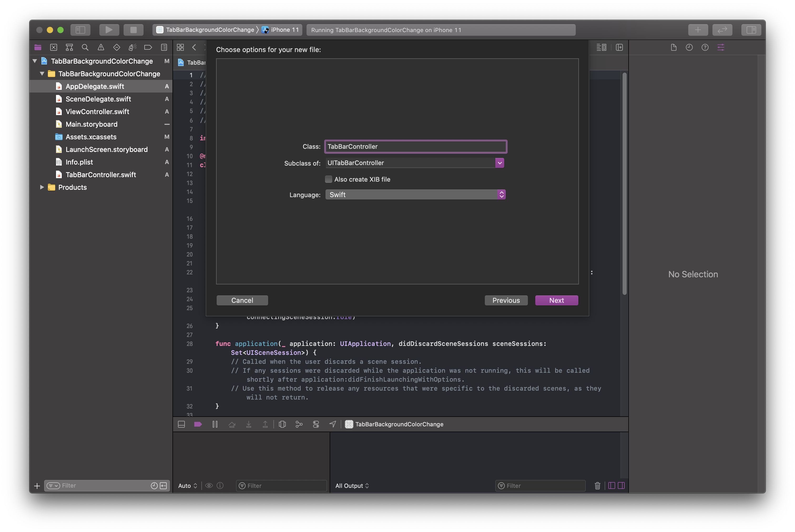Click the pause execution debug icon
The image size is (795, 532).
click(x=215, y=424)
